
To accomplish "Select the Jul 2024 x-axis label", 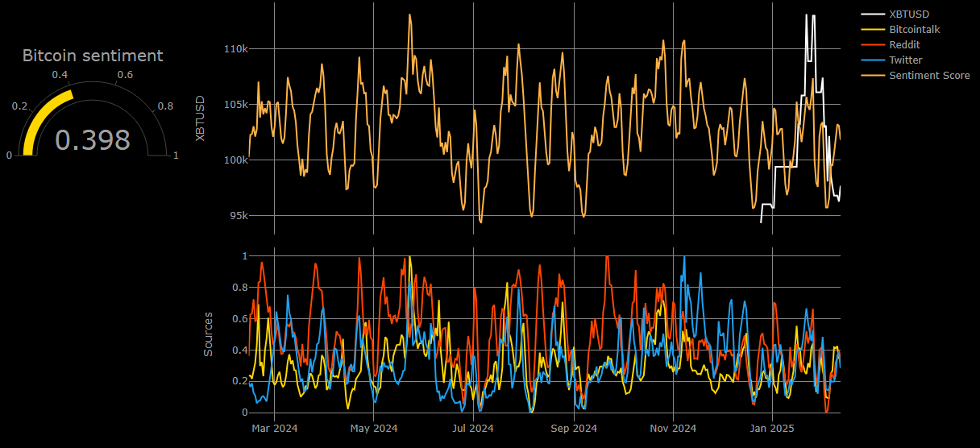I will pos(473,428).
